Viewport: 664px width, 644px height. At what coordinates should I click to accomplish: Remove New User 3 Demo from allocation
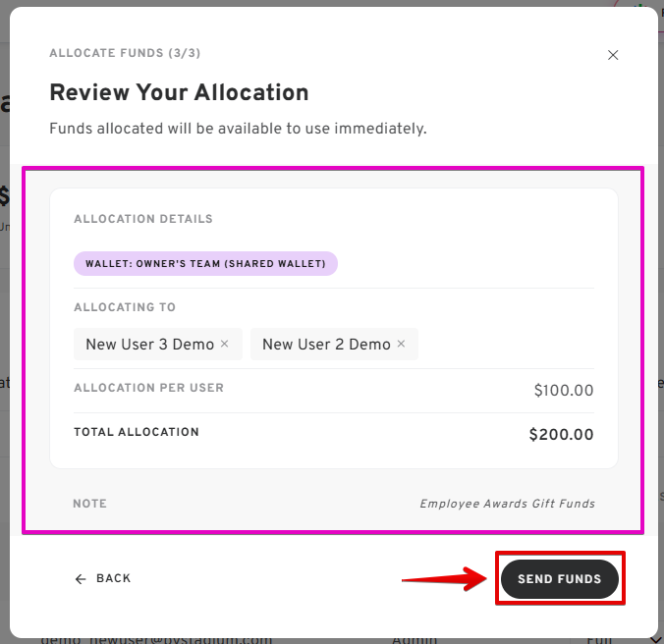(x=224, y=344)
